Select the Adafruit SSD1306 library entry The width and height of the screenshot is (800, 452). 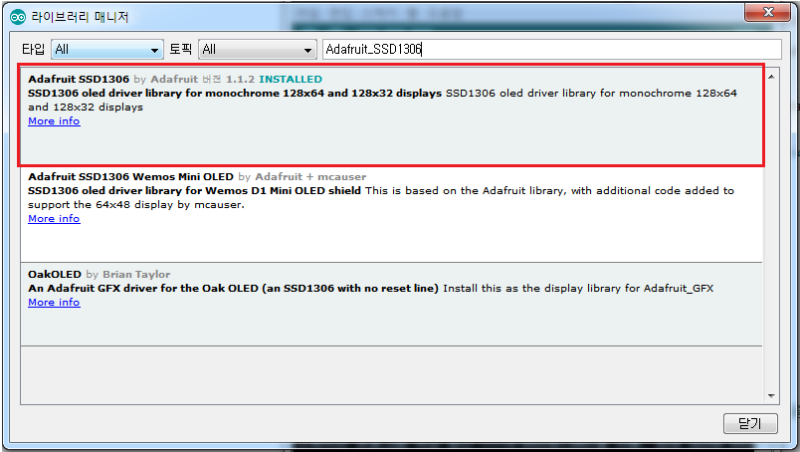click(391, 115)
